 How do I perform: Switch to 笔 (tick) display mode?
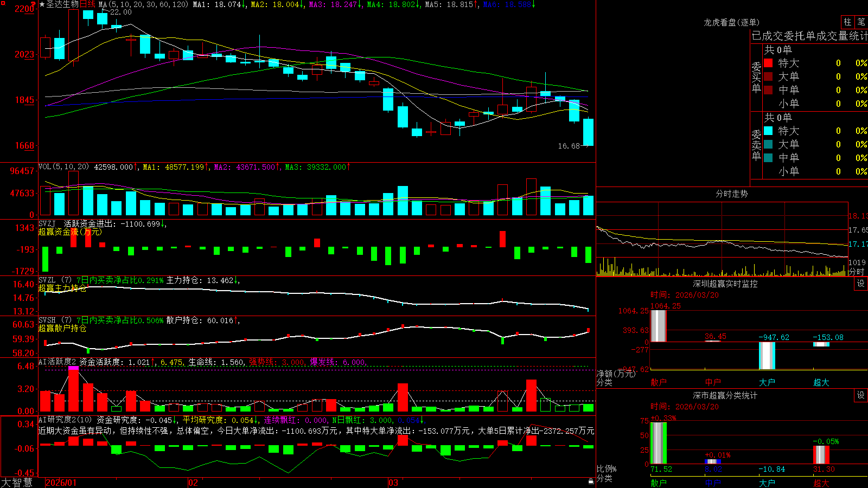coord(861,22)
